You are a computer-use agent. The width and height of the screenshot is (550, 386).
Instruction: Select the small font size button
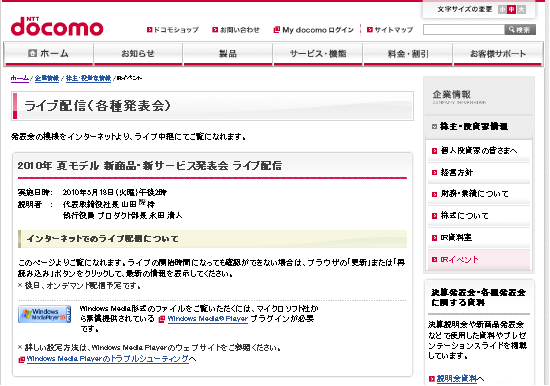[502, 9]
